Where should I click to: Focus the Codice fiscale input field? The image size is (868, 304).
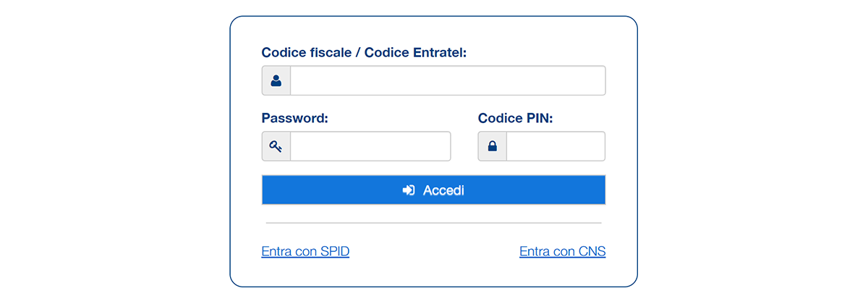[447, 81]
